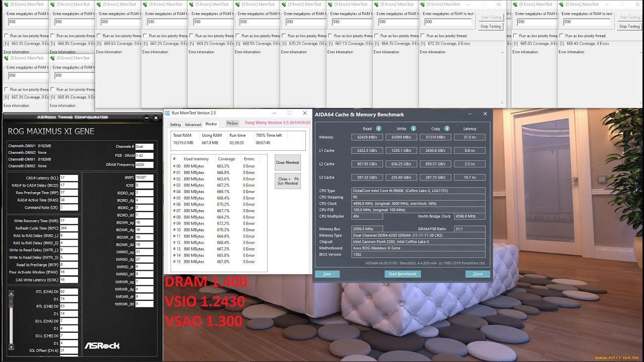Viewport: 644px width, 362px height.
Task: Enable low priority thread in 668.4% coverage MemTest
Action: (561, 36)
